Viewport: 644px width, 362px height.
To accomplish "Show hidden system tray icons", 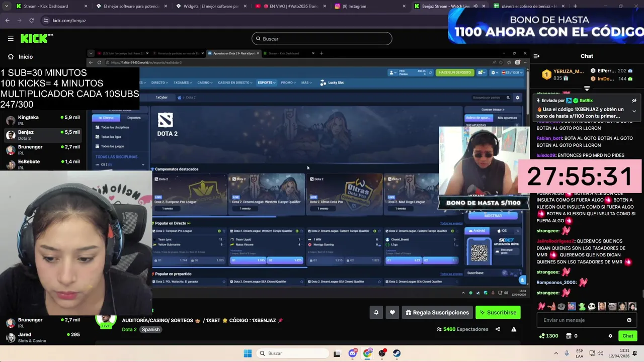I will point(556,353).
